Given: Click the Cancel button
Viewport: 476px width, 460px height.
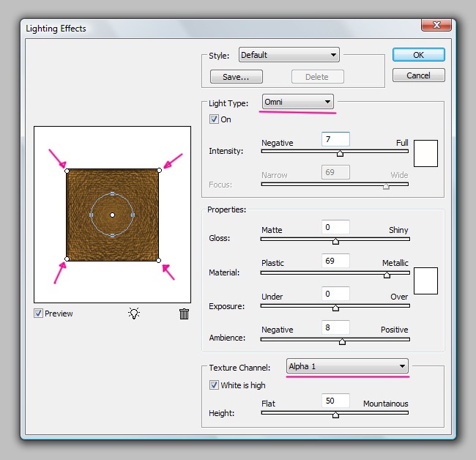Looking at the screenshot, I should (418, 75).
